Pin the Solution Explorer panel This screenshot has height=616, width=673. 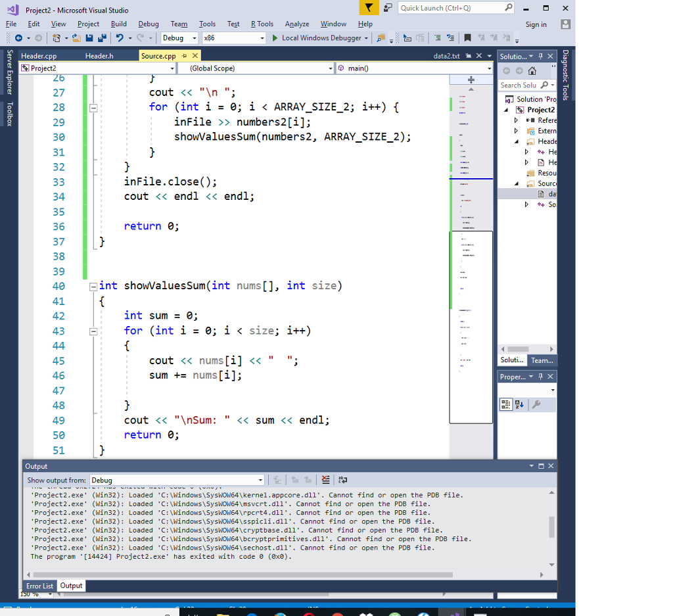[541, 56]
